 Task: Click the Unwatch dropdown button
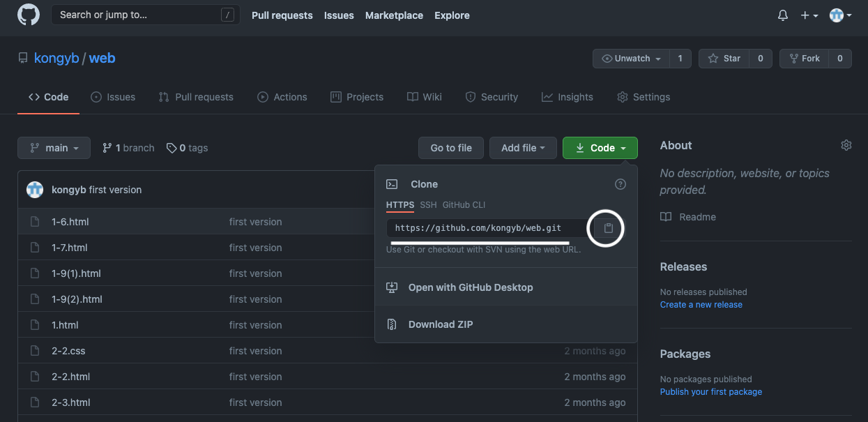(631, 59)
